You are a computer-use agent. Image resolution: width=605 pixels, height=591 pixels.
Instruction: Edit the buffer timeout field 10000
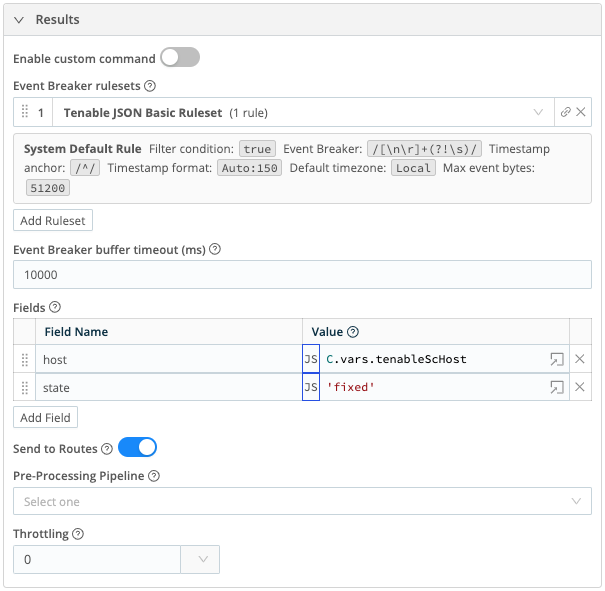pyautogui.click(x=302, y=274)
